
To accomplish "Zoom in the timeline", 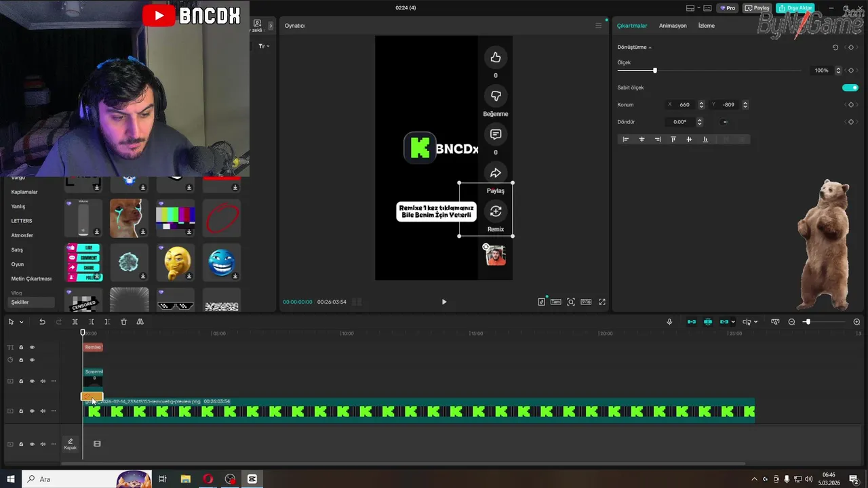I will coord(856,322).
